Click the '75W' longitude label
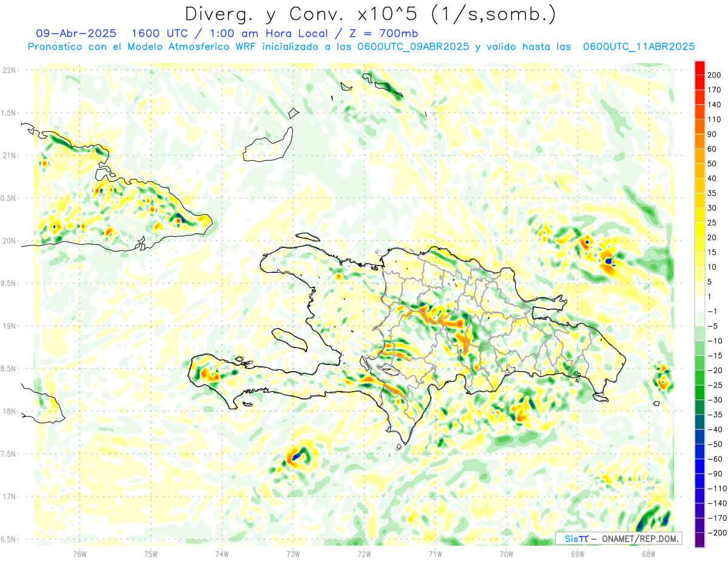The height and width of the screenshot is (562, 728). [x=150, y=554]
